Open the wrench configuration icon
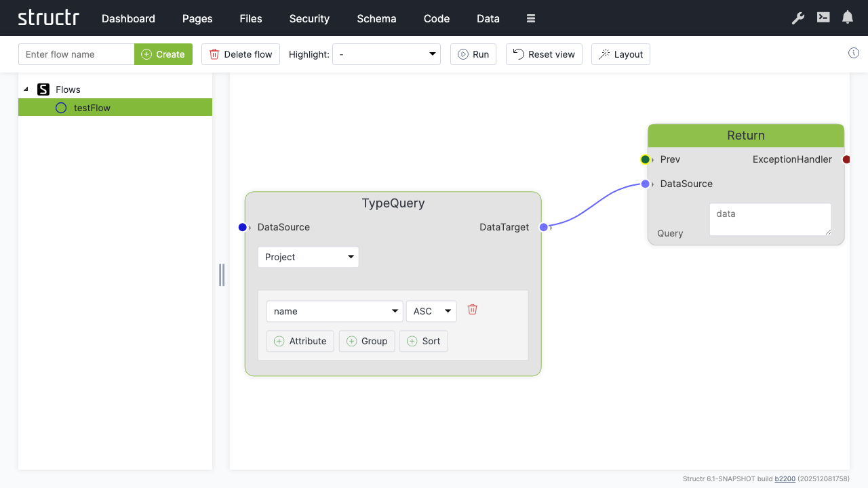The image size is (868, 488). [798, 18]
